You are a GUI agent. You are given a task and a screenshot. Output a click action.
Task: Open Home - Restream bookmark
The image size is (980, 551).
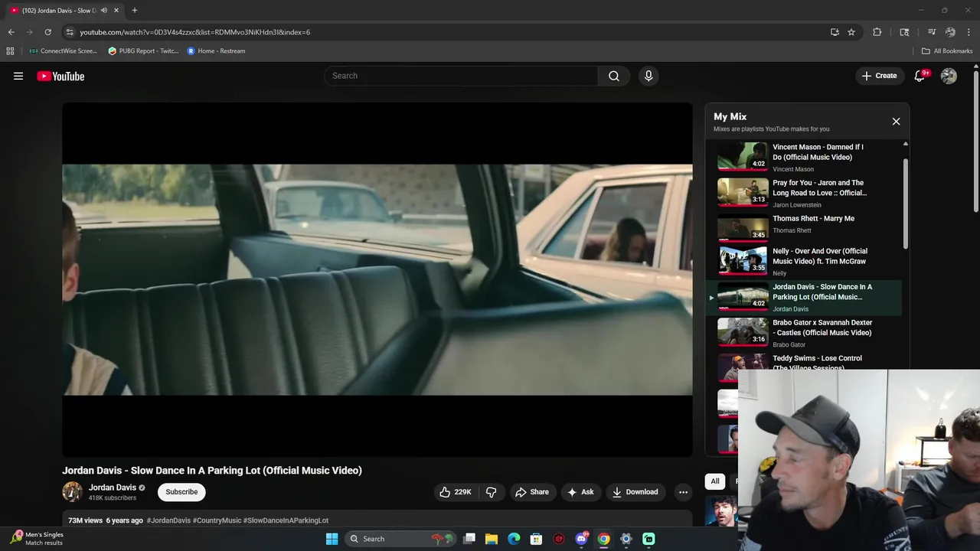[216, 51]
